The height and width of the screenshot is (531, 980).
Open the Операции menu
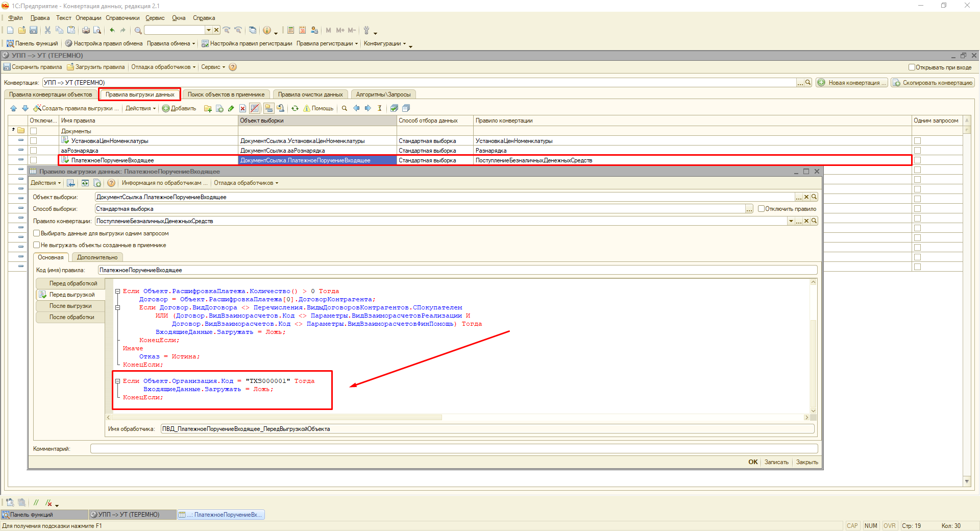click(x=88, y=18)
